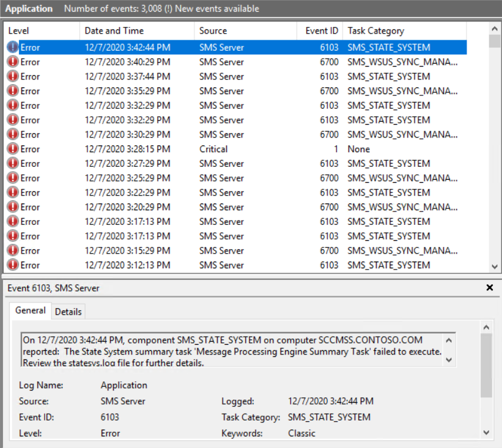This screenshot has height=448, width=502.
Task: Click the Event ID column header
Action: [x=320, y=31]
